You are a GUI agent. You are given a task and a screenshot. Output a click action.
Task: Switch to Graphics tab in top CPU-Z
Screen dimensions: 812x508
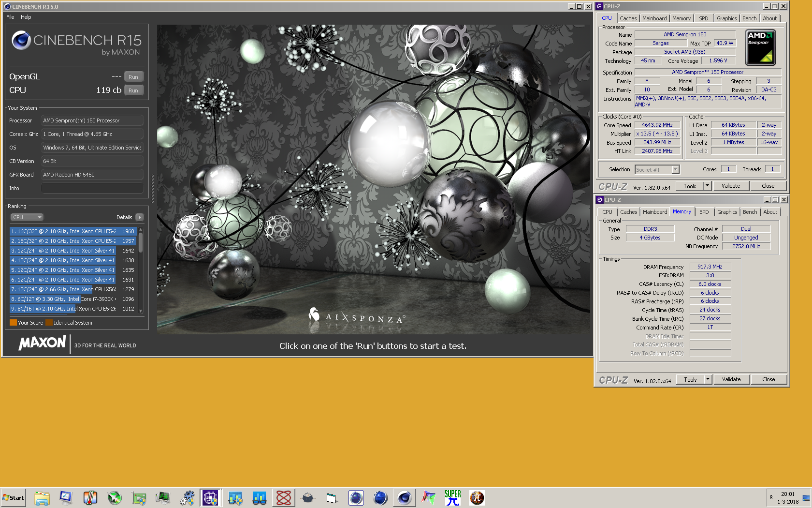click(x=727, y=18)
